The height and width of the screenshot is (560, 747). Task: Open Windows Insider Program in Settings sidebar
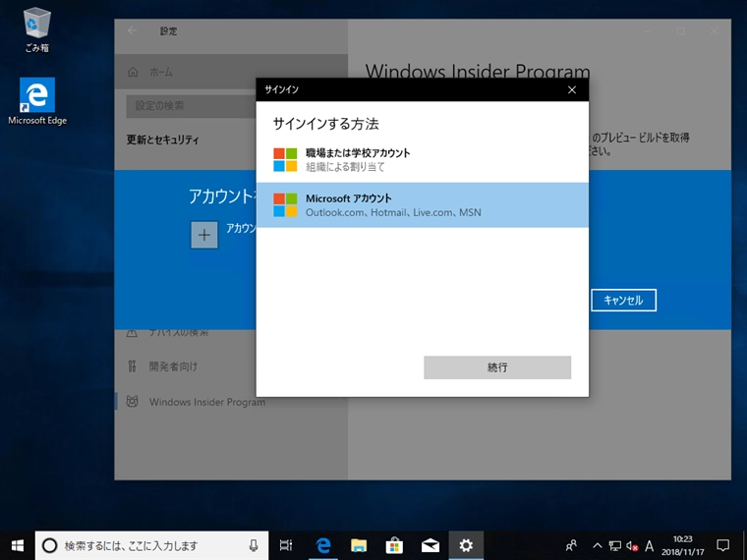(207, 402)
